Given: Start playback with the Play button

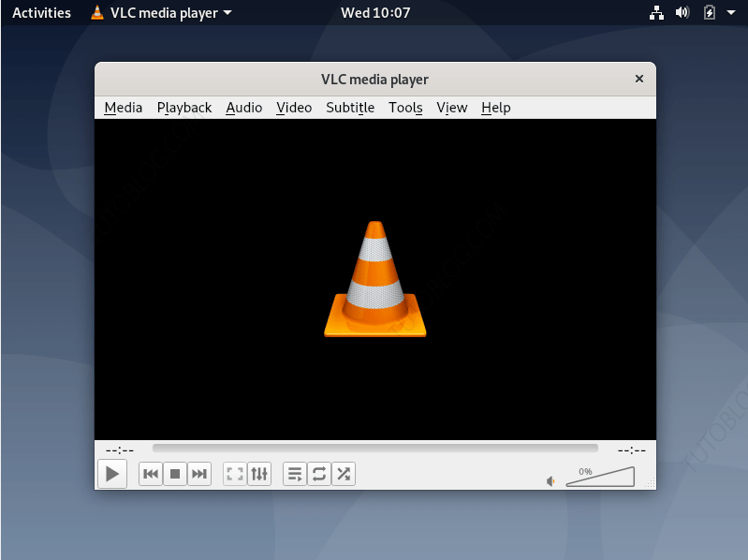Looking at the screenshot, I should pos(112,474).
